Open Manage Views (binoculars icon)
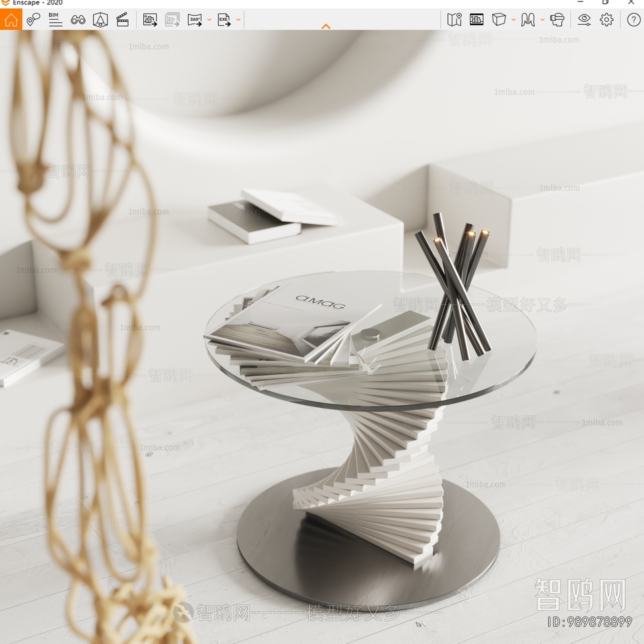Screen dimensions: 644x644 click(x=78, y=19)
